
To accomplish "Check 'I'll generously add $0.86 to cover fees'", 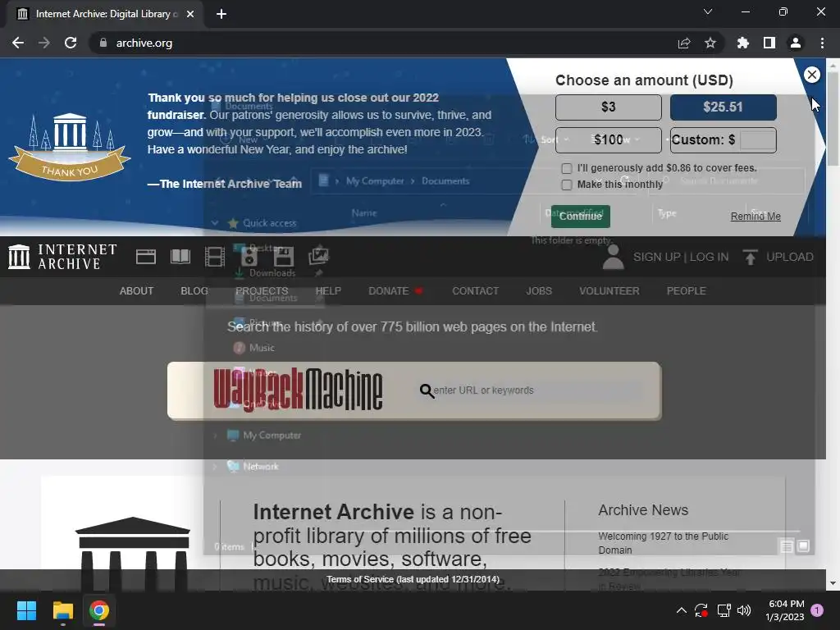I will (567, 168).
